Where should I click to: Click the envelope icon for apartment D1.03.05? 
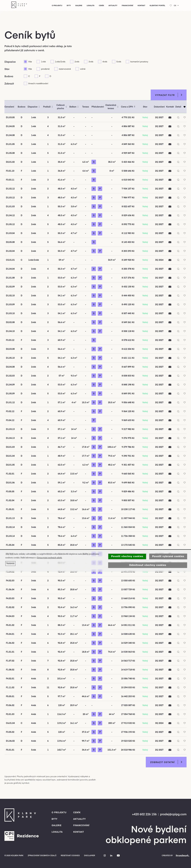(170, 118)
